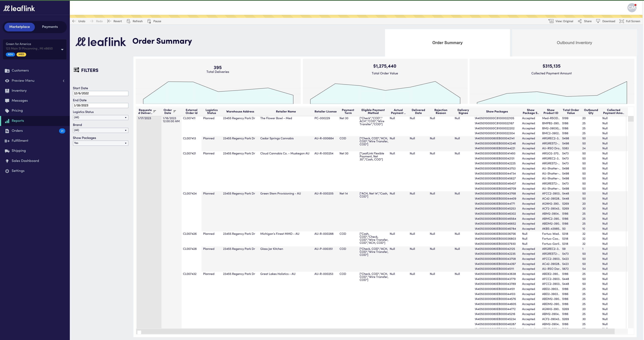Click the Refresh icon in toolbar
The image size is (644, 340).
click(129, 21)
